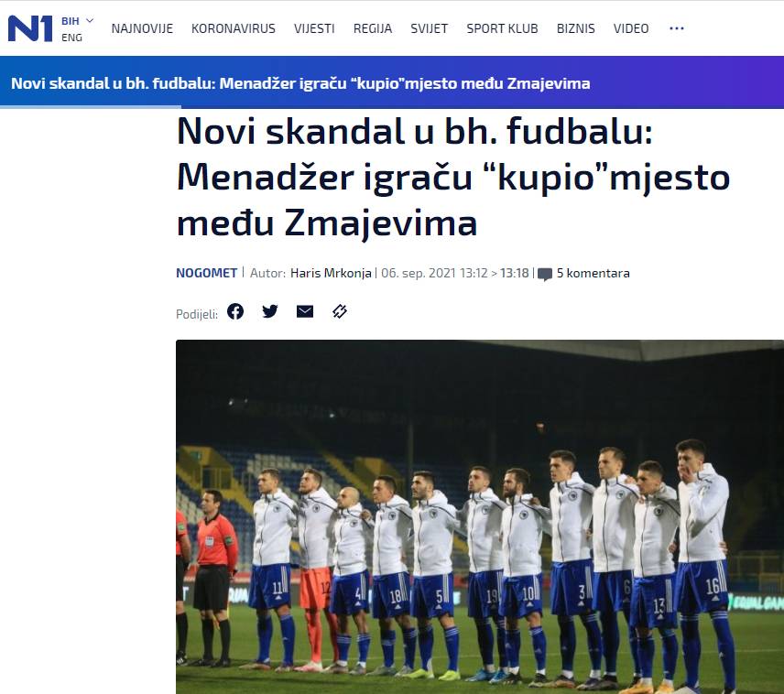
Task: Share article on Twitter
Action: tap(270, 311)
